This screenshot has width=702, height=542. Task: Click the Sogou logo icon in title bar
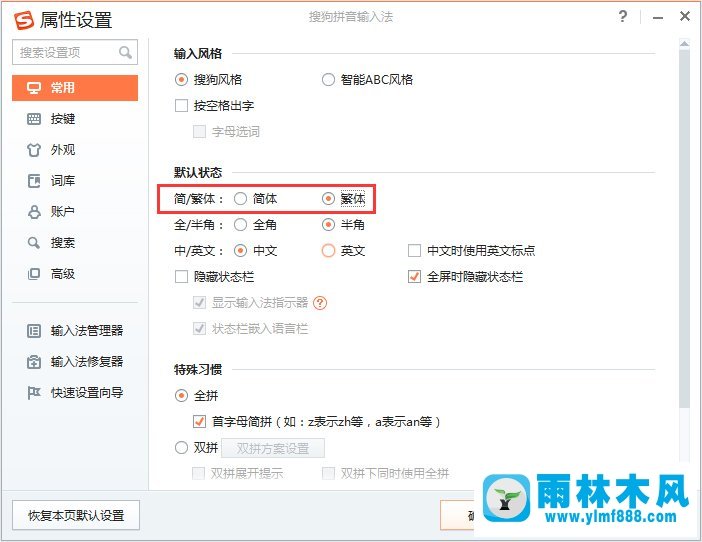(24, 20)
